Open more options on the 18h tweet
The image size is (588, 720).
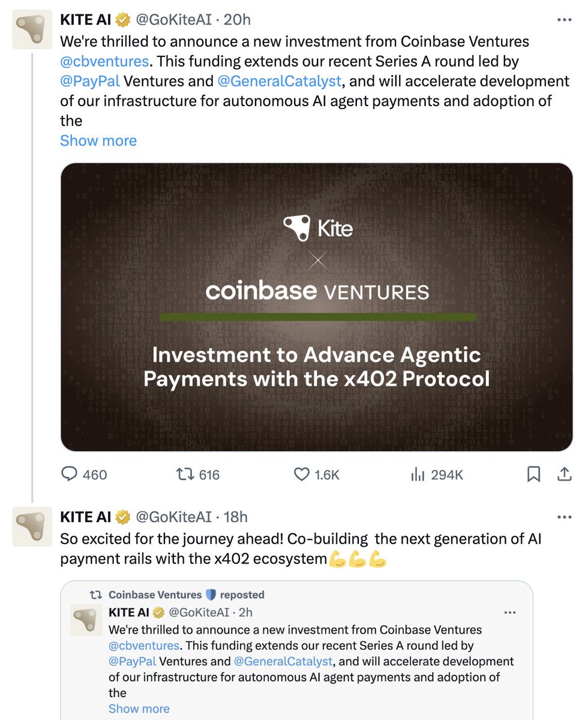565,517
